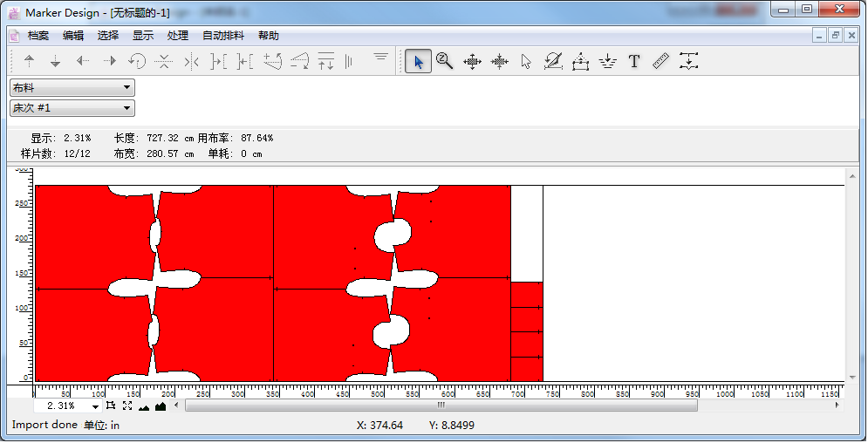
Task: Click the flip horizontal mirror icon
Action: [193, 62]
